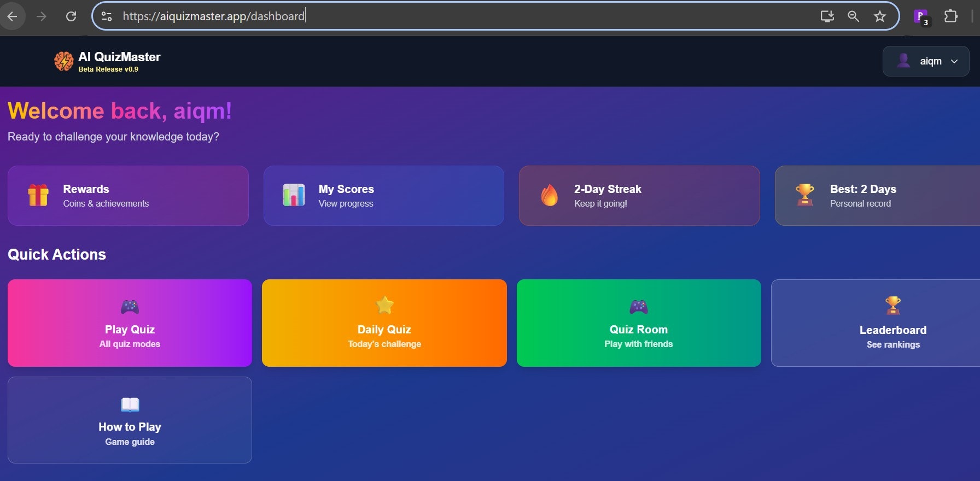Go back with browser back arrow
Viewport: 980px width, 481px height.
click(12, 16)
